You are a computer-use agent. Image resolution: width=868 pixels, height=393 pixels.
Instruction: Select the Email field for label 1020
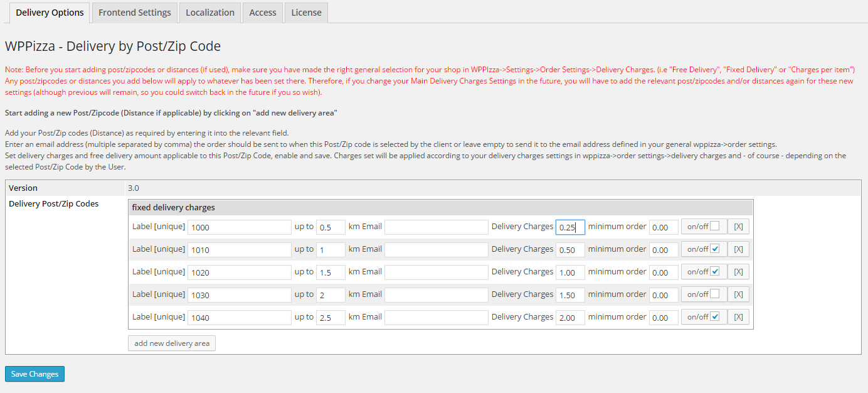[x=437, y=272]
